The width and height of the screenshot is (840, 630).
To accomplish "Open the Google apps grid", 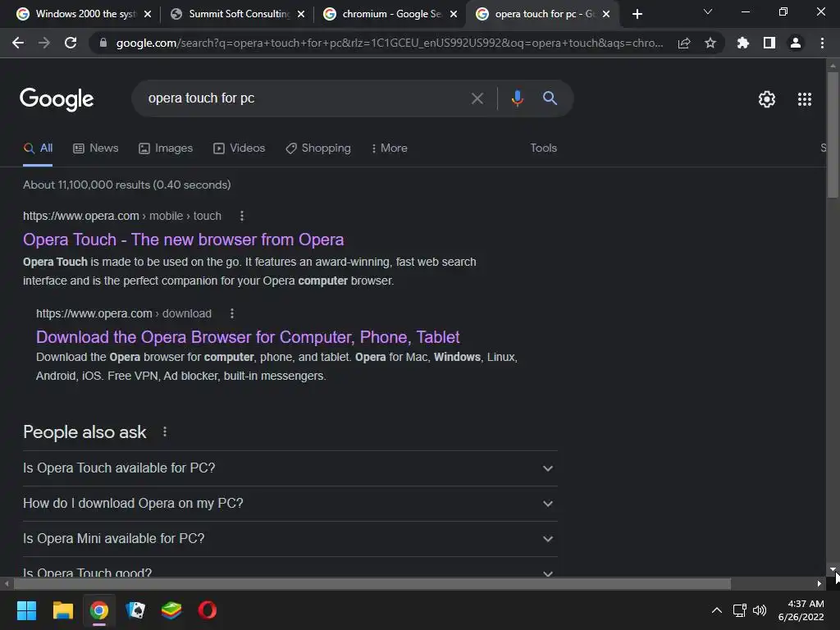I will (805, 99).
